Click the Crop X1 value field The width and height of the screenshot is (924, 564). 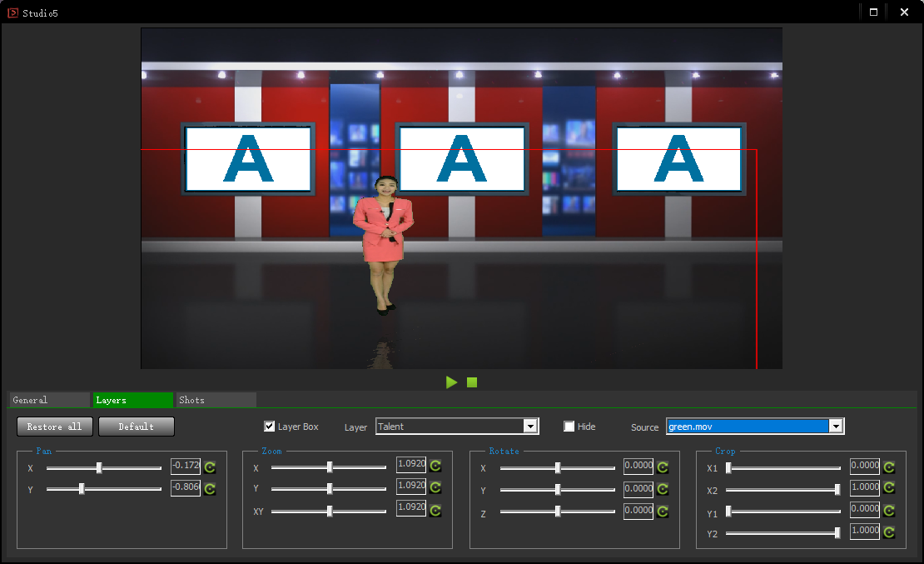[x=865, y=466]
